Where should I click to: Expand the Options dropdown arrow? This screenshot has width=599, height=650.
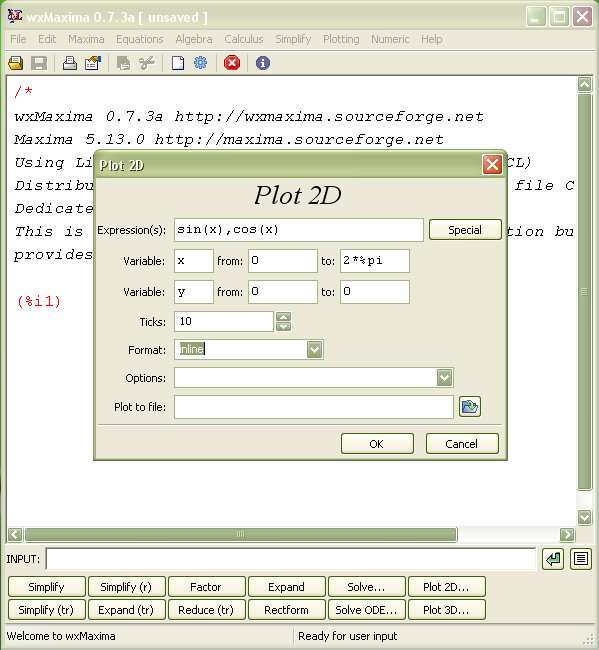click(x=444, y=378)
